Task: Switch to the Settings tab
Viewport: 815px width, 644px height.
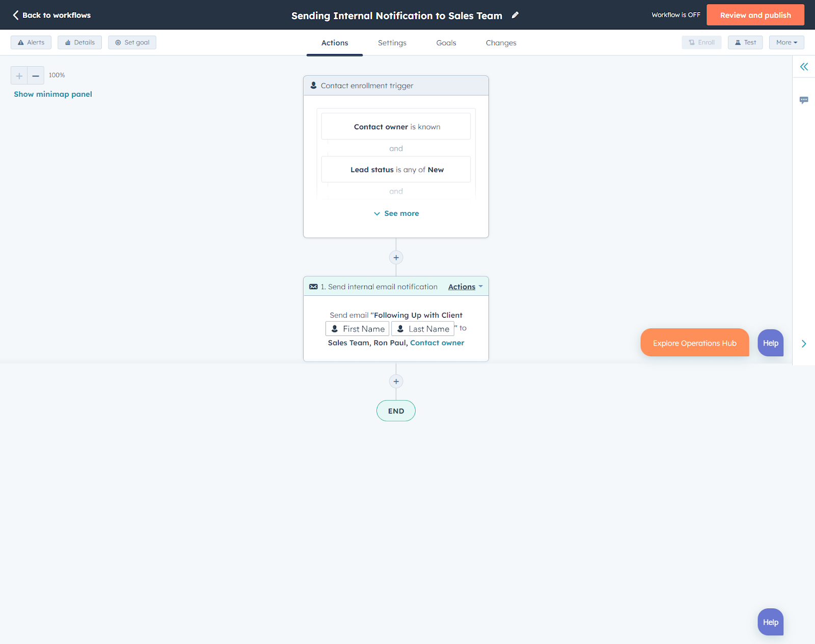Action: pyautogui.click(x=392, y=43)
